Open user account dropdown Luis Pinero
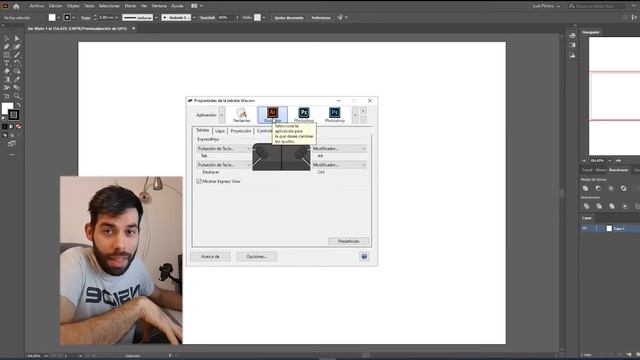 coord(546,6)
